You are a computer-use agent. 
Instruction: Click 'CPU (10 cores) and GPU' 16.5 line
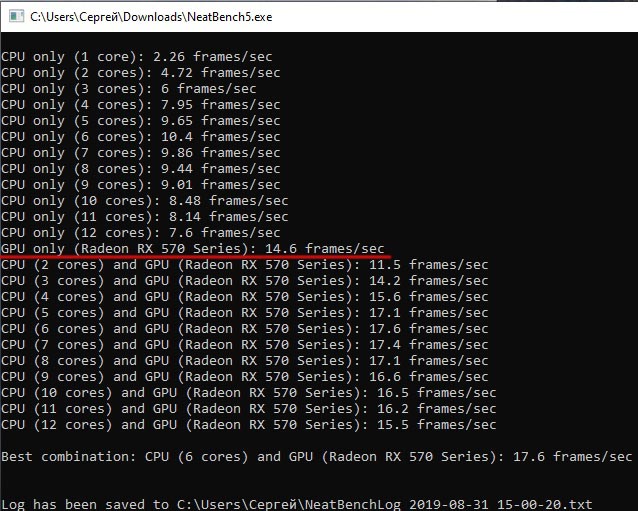(x=249, y=393)
